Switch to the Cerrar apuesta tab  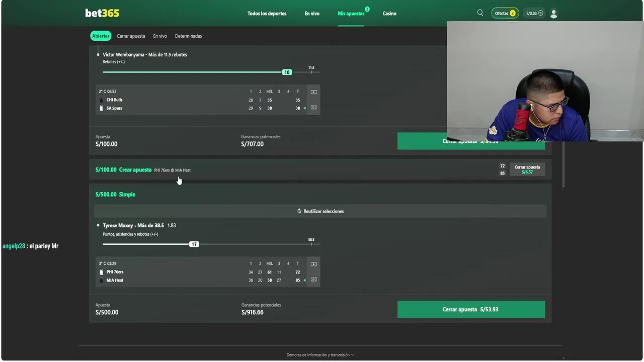click(x=131, y=36)
